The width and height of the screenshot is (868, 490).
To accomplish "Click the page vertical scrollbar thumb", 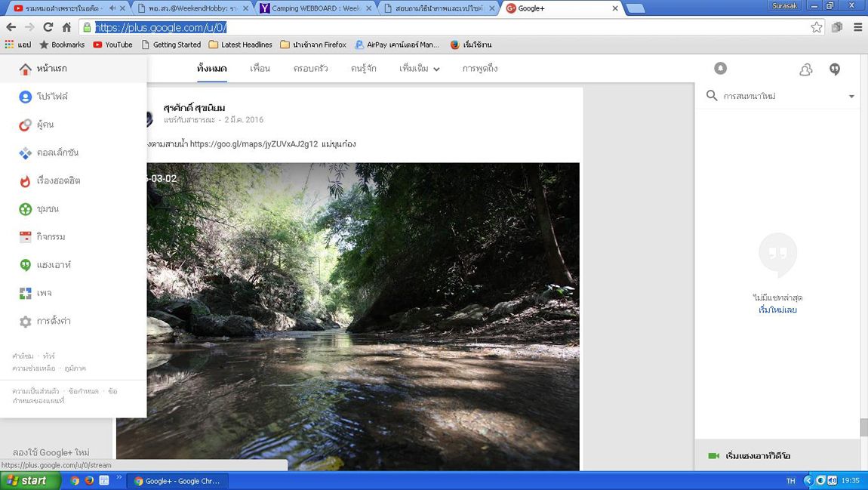I will (863, 427).
